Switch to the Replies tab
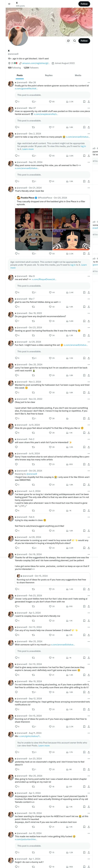The image size is (98, 868). tap(49, 75)
